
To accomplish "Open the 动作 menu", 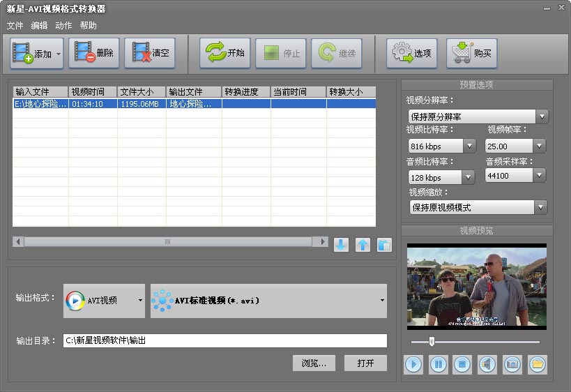I will tap(63, 26).
